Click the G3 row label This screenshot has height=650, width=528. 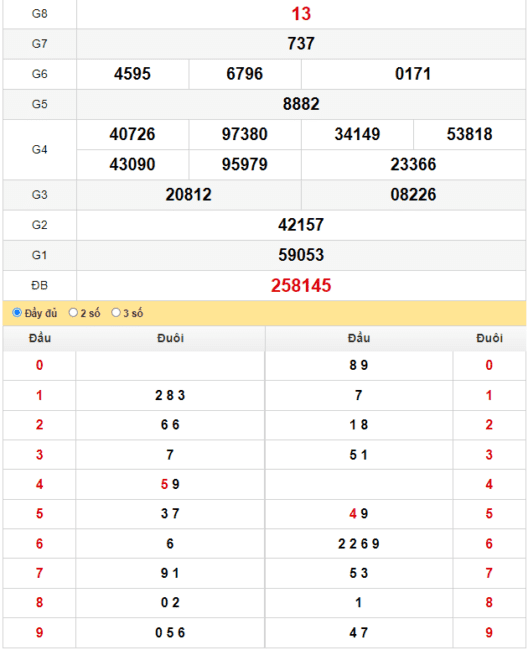click(40, 195)
